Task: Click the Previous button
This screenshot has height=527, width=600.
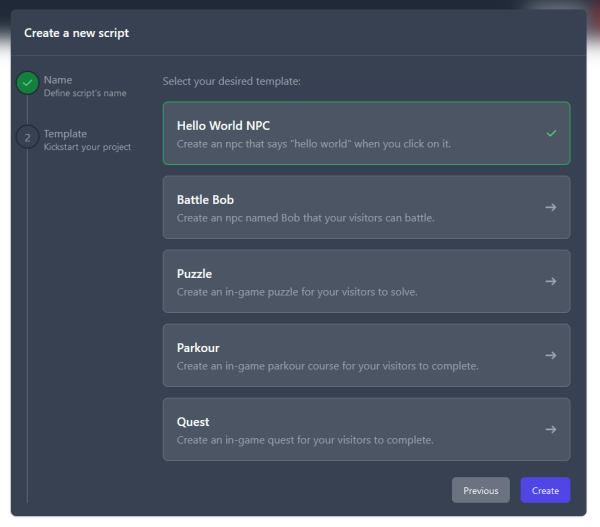Action: pyautogui.click(x=481, y=490)
